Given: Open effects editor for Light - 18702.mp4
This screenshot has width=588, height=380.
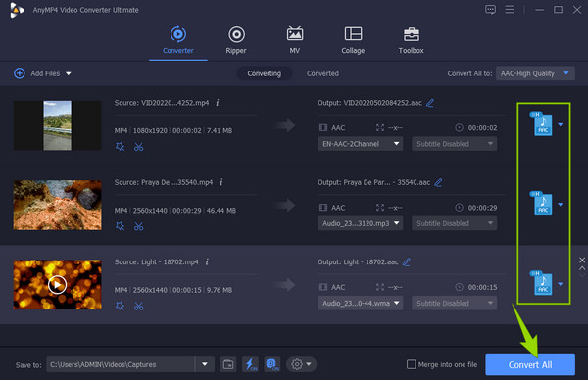Looking at the screenshot, I should click(120, 306).
